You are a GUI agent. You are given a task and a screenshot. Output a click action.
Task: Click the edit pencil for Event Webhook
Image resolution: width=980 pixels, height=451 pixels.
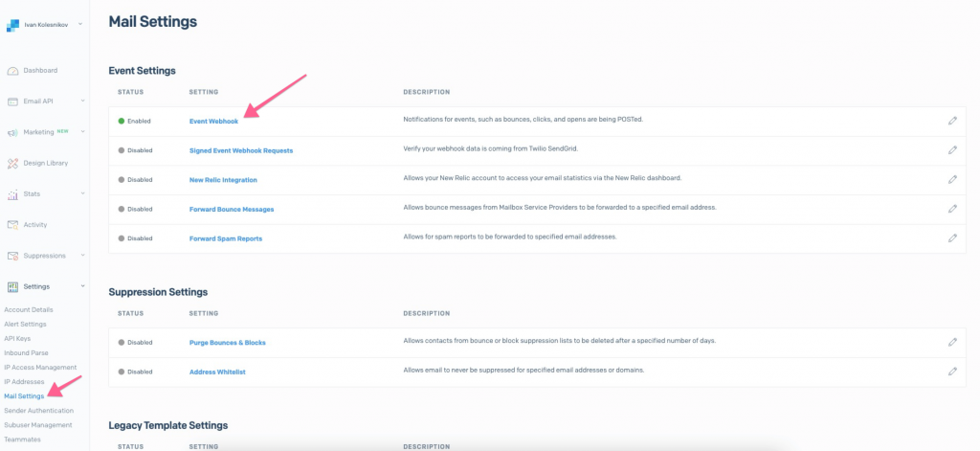952,121
